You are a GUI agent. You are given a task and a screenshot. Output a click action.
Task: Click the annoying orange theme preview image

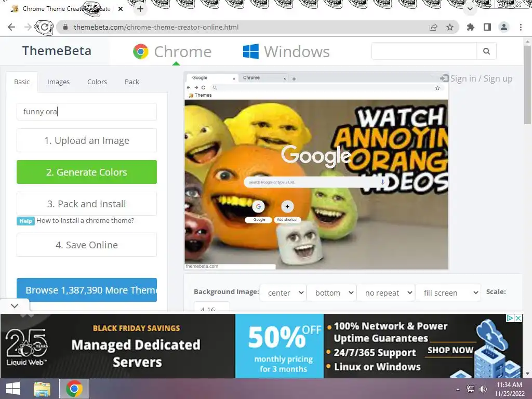coord(316,184)
